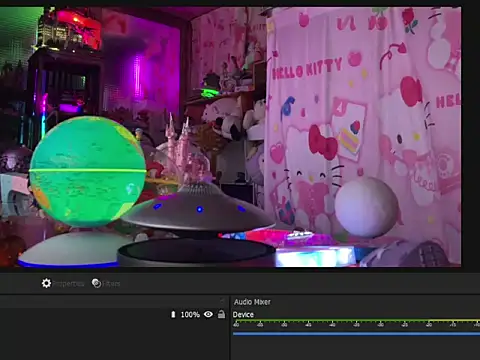Click the Device audio level meter
Screen dimensions: 480x360
[356, 323]
